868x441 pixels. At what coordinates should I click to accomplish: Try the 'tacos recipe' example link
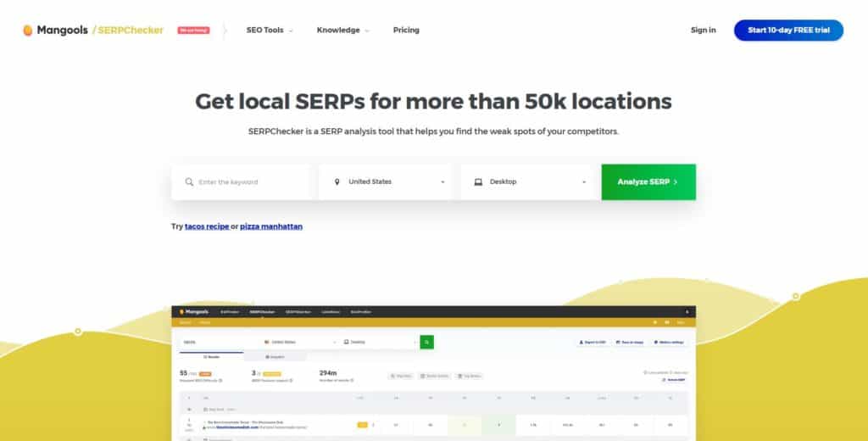click(207, 226)
